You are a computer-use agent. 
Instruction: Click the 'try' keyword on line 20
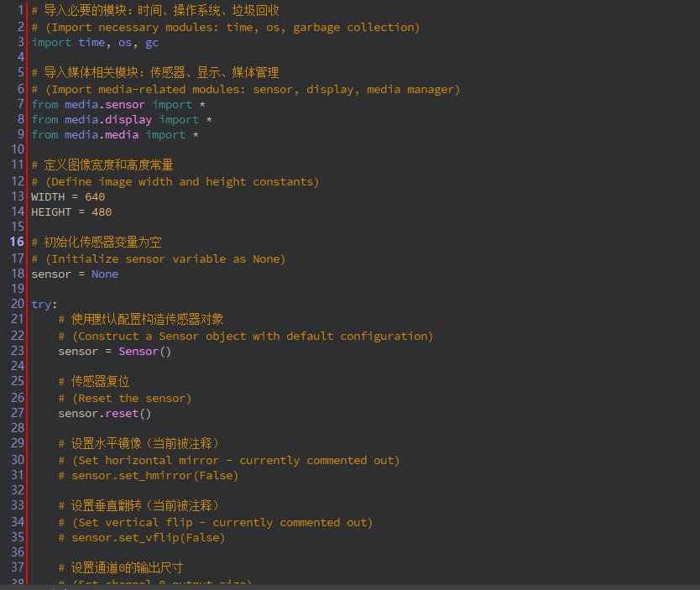pyautogui.click(x=41, y=305)
